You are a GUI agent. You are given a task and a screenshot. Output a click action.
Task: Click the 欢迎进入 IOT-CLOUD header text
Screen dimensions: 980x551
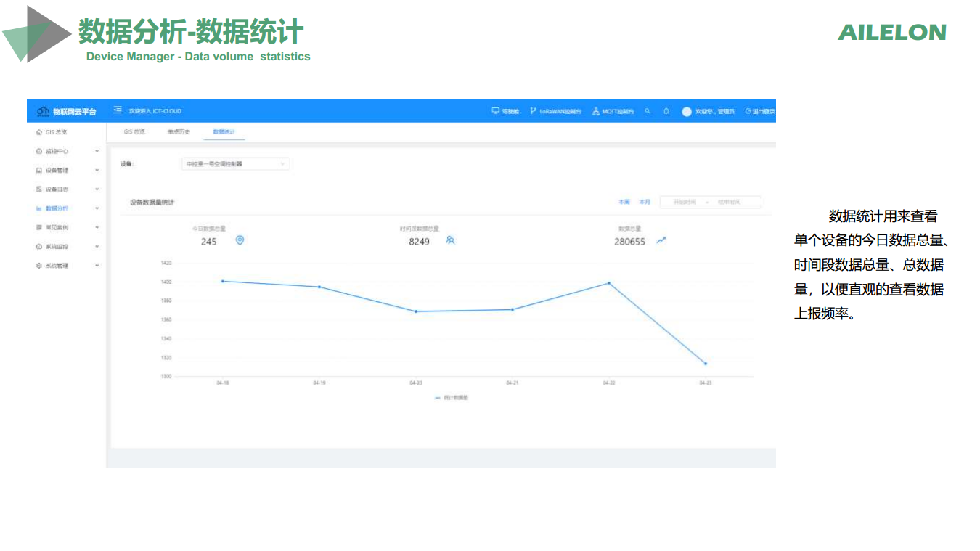click(x=155, y=111)
